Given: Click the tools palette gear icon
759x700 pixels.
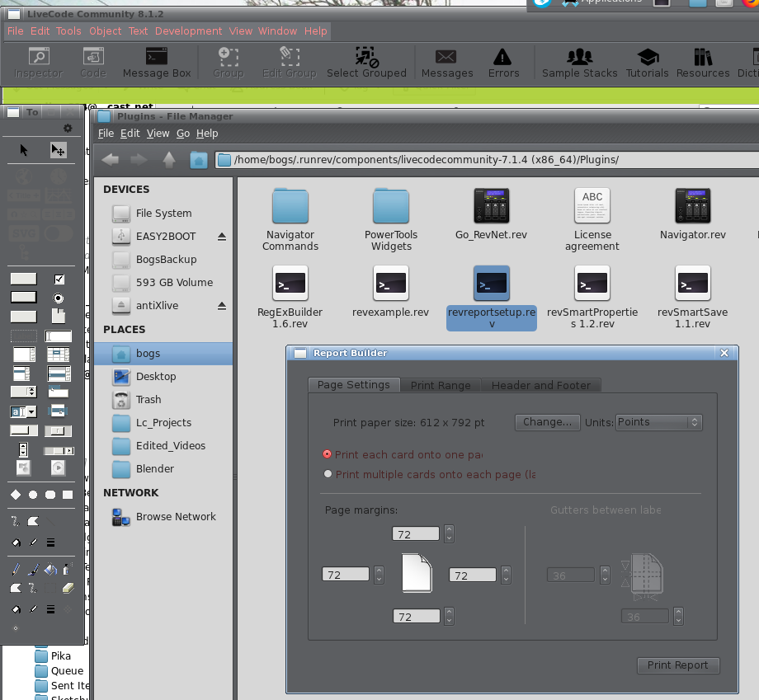Looking at the screenshot, I should click(x=68, y=129).
